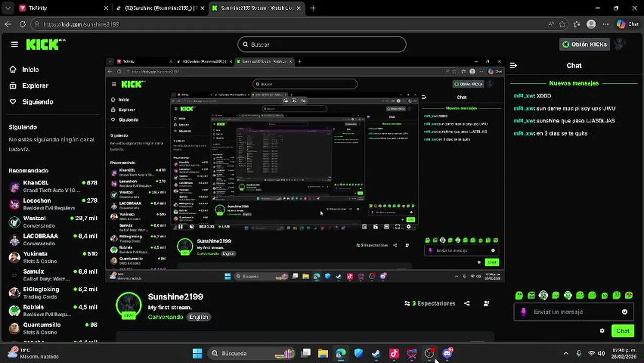
Task: Switch to the Sunshine TikTok browser tab
Action: [159, 8]
